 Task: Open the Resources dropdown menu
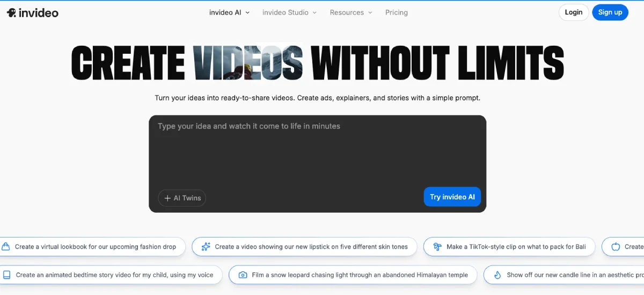tap(351, 12)
